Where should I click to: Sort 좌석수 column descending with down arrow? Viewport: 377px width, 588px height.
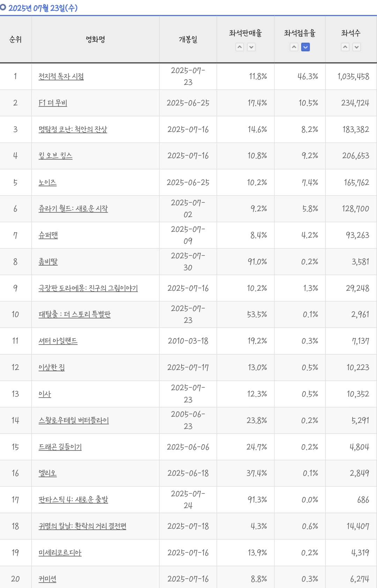pyautogui.click(x=356, y=47)
